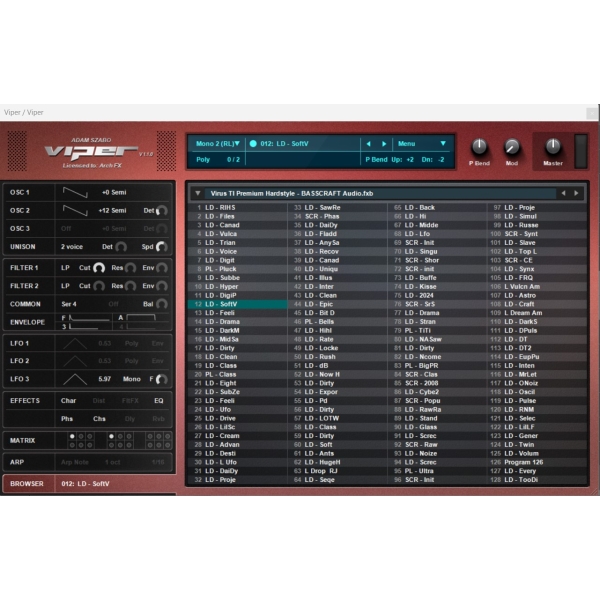Go to next preset with right arrow in display

coord(384,144)
